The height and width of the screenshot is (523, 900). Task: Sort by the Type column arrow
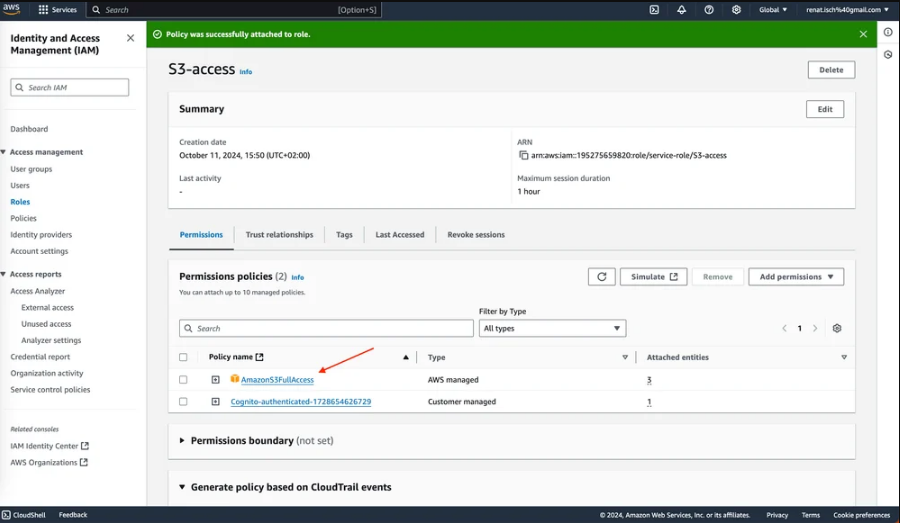point(625,357)
